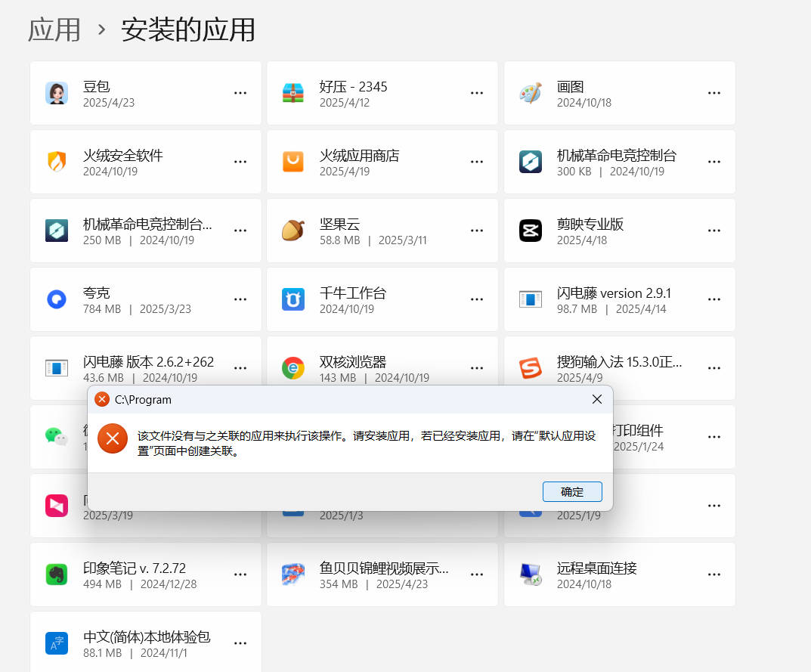Open more options for 千牛工作台
This screenshot has height=672, width=811.
(x=477, y=299)
